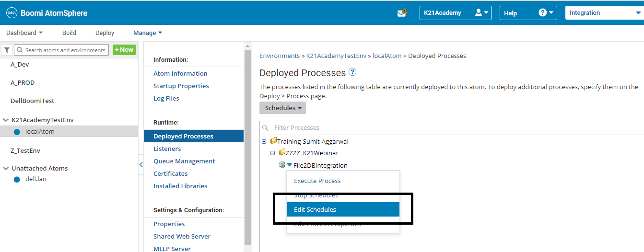Click the localAtom blue status dot
This screenshot has height=252, width=644.
click(17, 132)
